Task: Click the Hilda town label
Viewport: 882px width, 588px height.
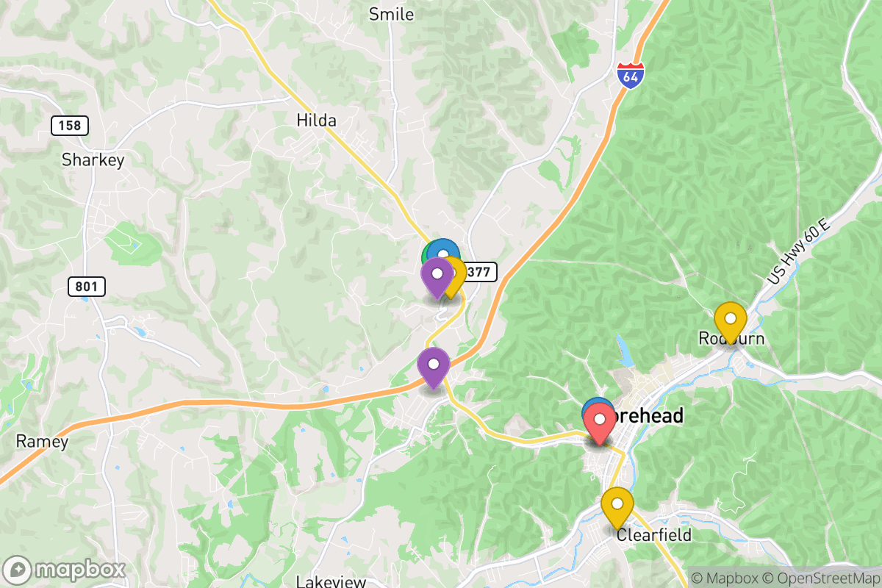Action: (x=316, y=120)
